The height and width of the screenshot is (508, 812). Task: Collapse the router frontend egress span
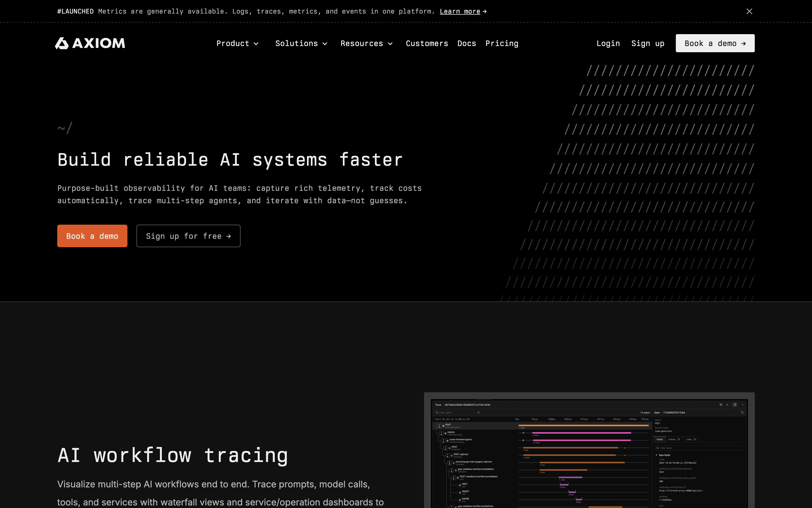click(x=443, y=441)
